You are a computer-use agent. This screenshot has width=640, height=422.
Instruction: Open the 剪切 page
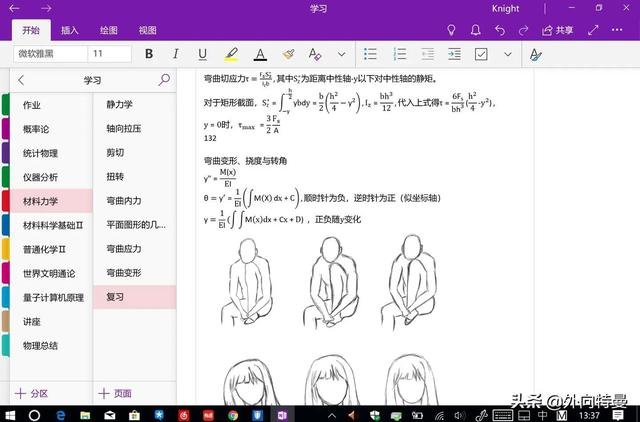[135, 153]
